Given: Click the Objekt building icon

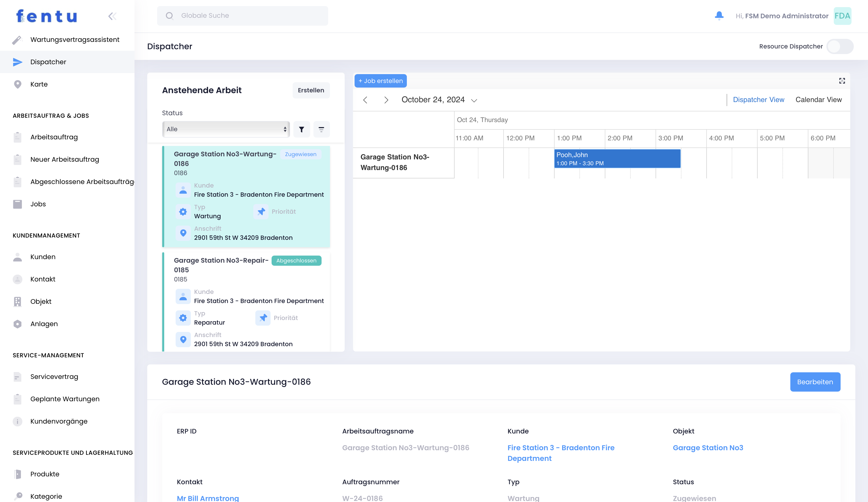Looking at the screenshot, I should pyautogui.click(x=17, y=302).
